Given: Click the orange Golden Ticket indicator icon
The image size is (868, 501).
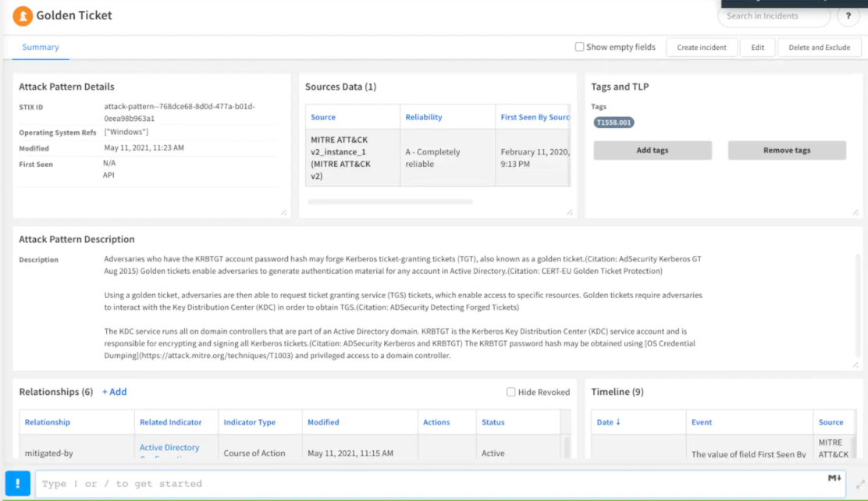Looking at the screenshot, I should pyautogui.click(x=23, y=16).
